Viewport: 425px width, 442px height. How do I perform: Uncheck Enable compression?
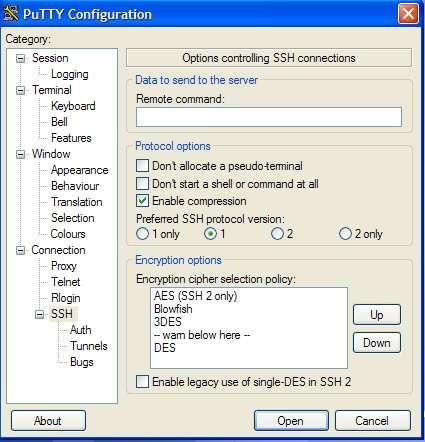point(142,201)
